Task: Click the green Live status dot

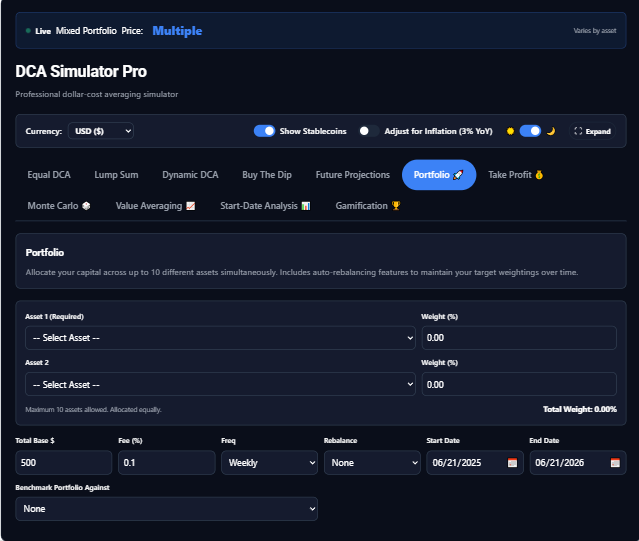Action: [28, 31]
